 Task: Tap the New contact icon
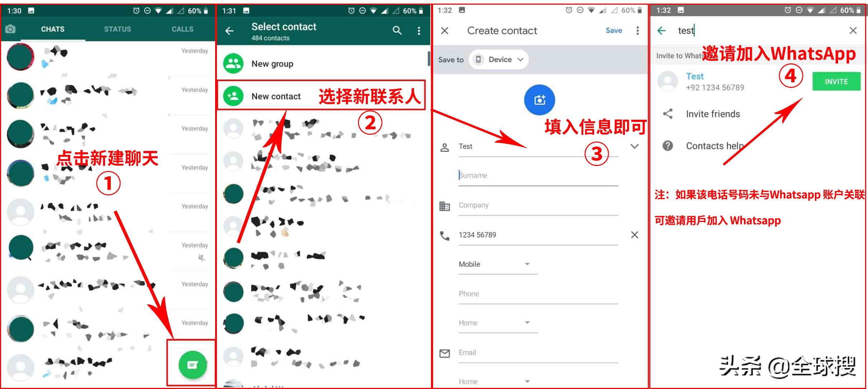pyautogui.click(x=232, y=97)
